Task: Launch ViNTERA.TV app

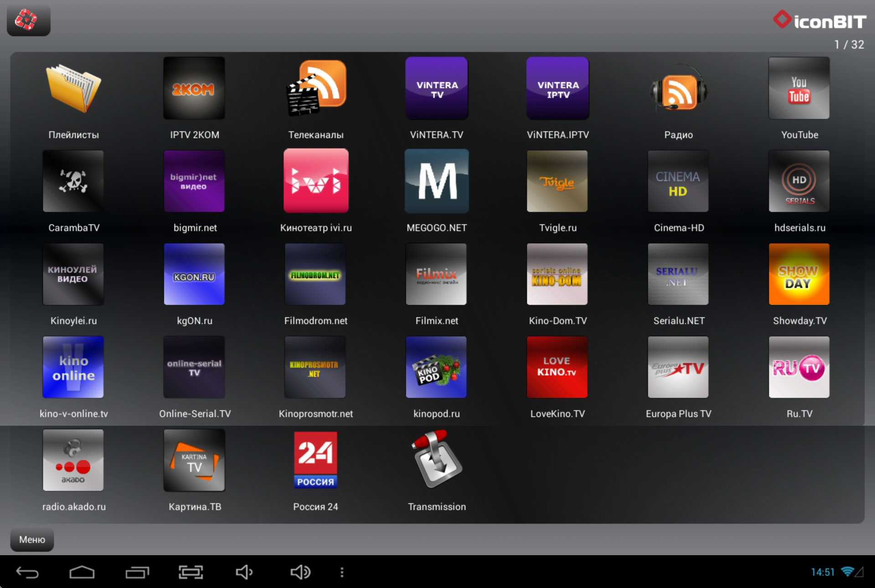Action: (437, 88)
